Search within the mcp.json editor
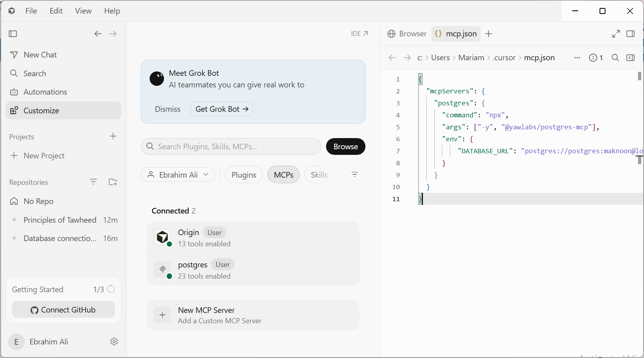This screenshot has width=644, height=358. (x=615, y=57)
